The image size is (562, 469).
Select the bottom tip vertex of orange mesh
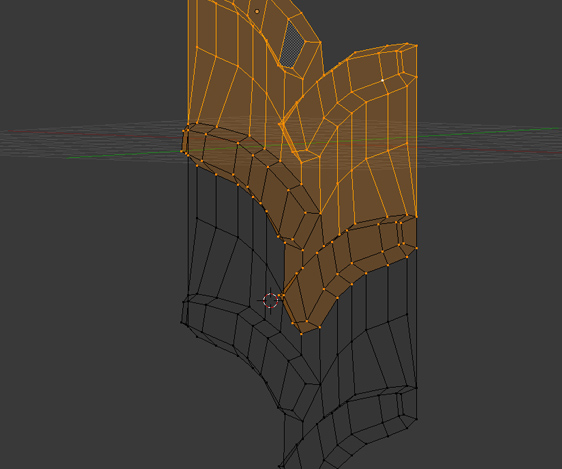point(301,334)
